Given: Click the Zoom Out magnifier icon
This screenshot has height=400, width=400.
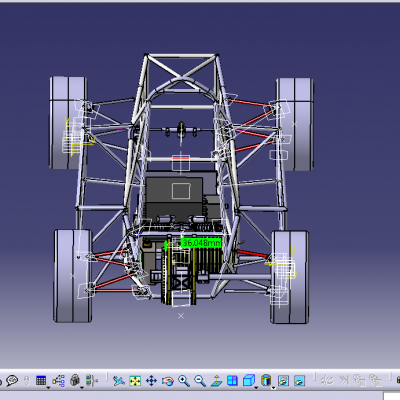Looking at the screenshot, I should click(x=200, y=380).
